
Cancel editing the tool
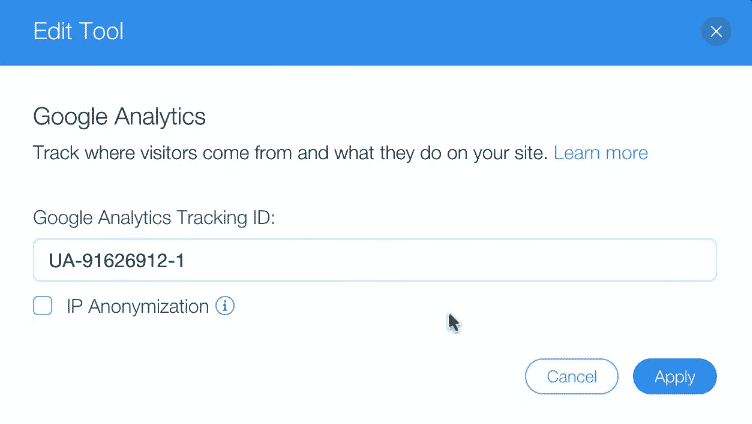(572, 377)
